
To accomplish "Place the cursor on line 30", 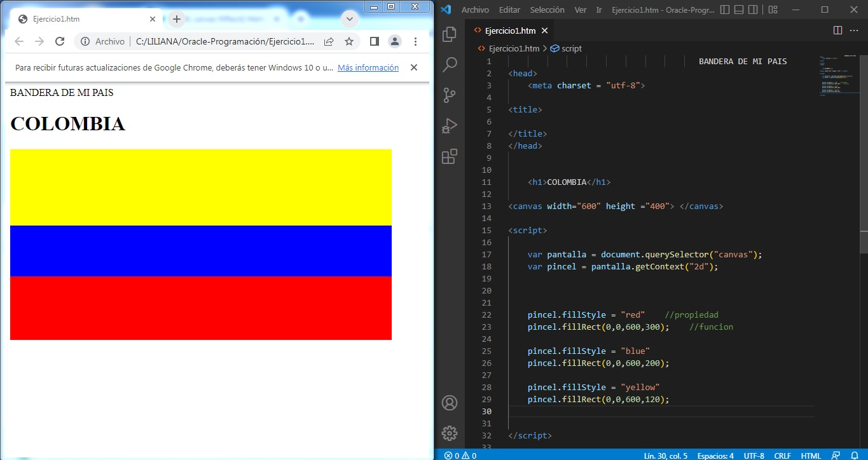I will pos(661,412).
